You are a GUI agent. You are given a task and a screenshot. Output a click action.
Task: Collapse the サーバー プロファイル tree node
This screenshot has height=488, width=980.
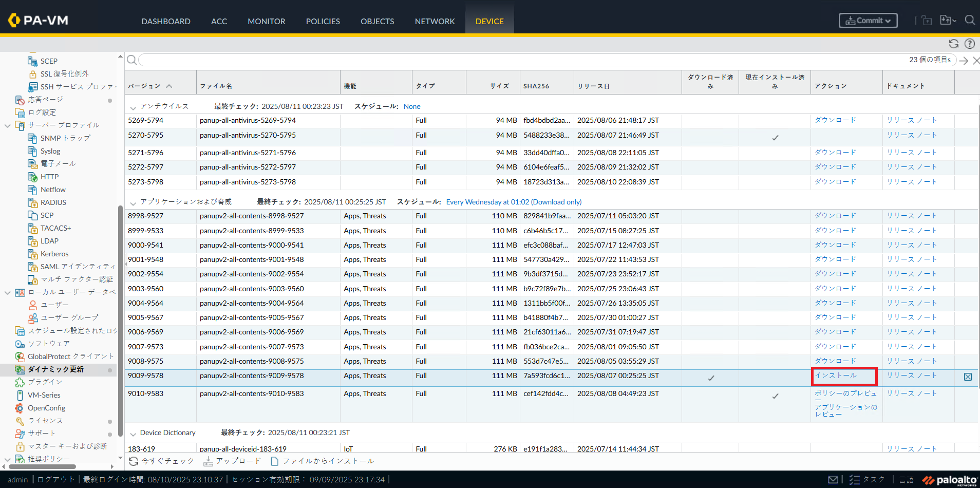(7, 125)
